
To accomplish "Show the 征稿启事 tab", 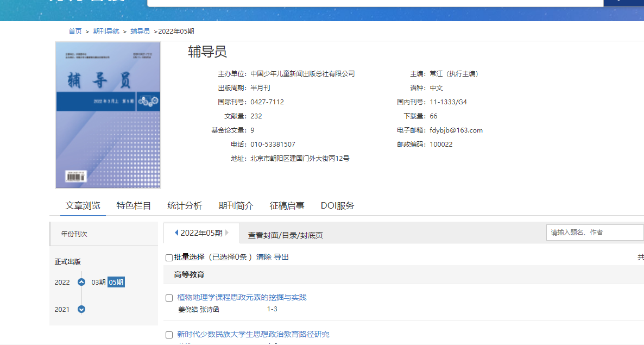I will coord(287,205).
